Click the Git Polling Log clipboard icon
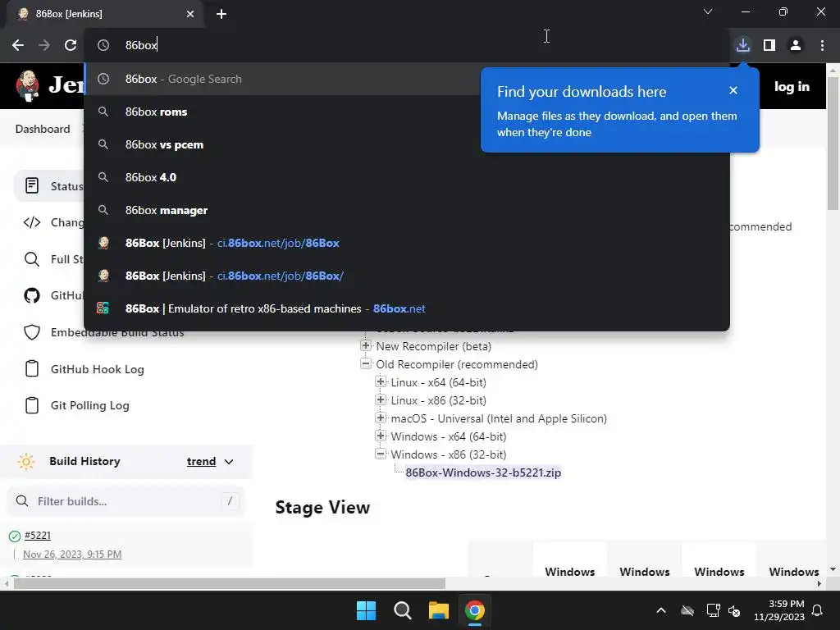 pos(32,405)
